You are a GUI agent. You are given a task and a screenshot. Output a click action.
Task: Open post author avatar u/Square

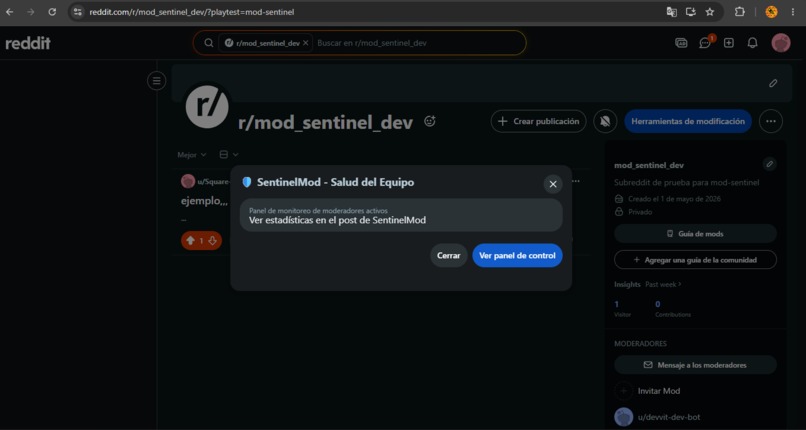(x=188, y=181)
